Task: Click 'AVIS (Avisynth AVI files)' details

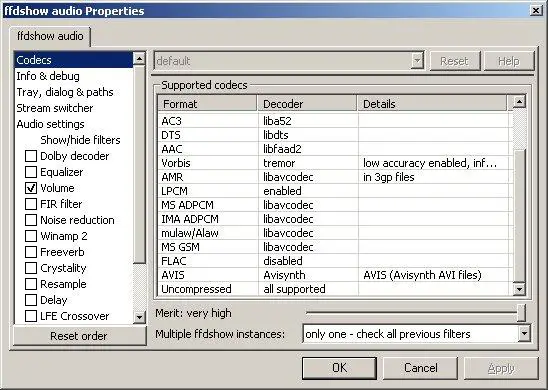Action: tap(422, 275)
